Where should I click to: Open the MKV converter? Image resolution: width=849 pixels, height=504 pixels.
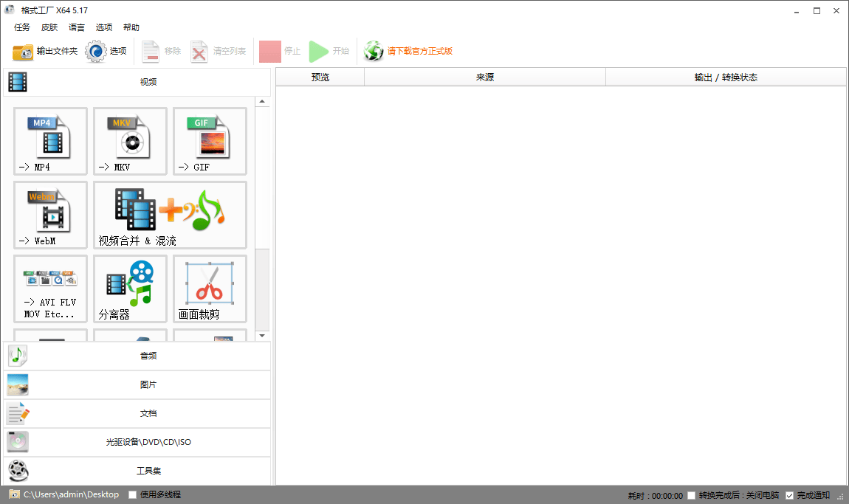click(130, 141)
